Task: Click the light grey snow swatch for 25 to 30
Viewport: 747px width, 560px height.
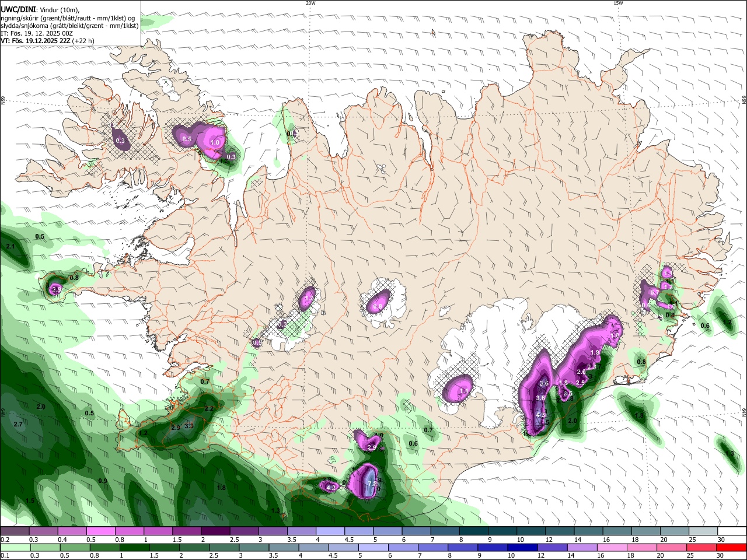Action: (x=704, y=531)
